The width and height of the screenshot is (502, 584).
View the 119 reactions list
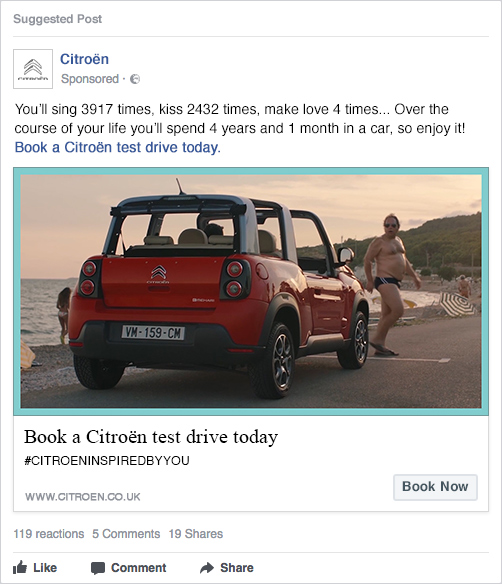click(49, 534)
